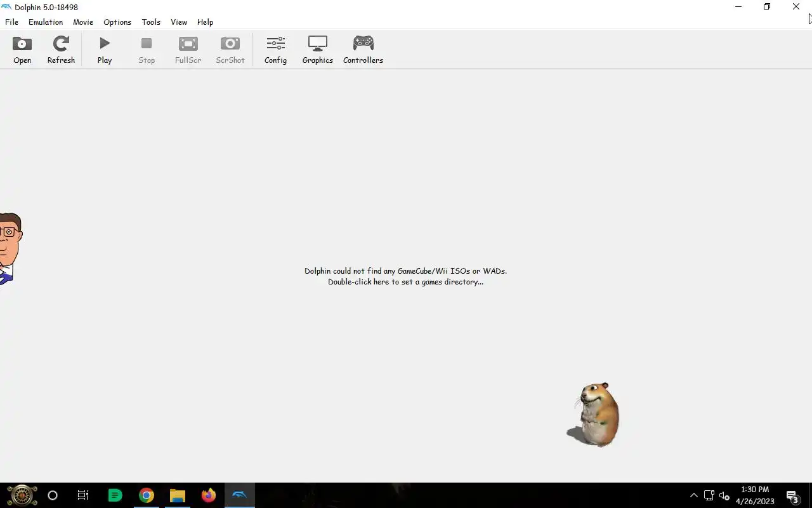Image resolution: width=812 pixels, height=508 pixels.
Task: Open the View menu
Action: [179, 22]
